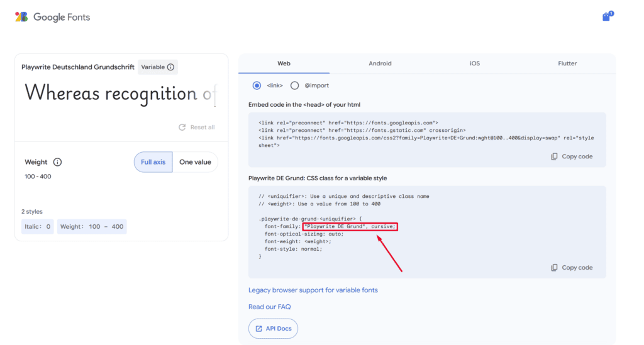This screenshot has width=644, height=345.
Task: Click the font-weight: <weight> line
Action: (297, 241)
